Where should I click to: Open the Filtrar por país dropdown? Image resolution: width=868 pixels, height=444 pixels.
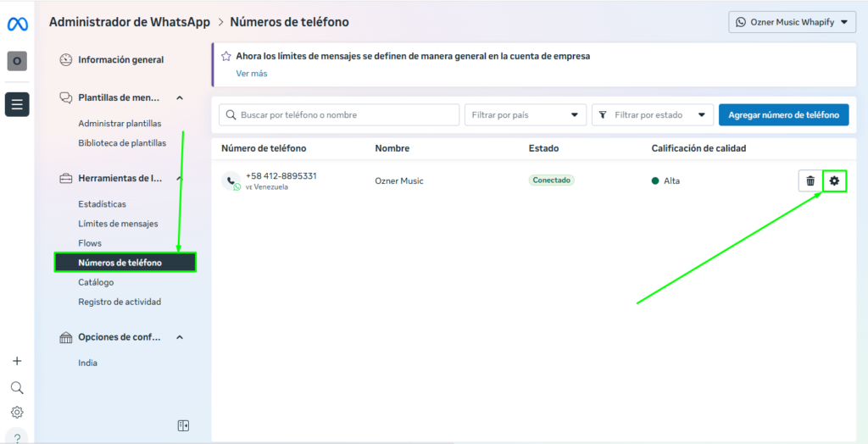pos(526,115)
